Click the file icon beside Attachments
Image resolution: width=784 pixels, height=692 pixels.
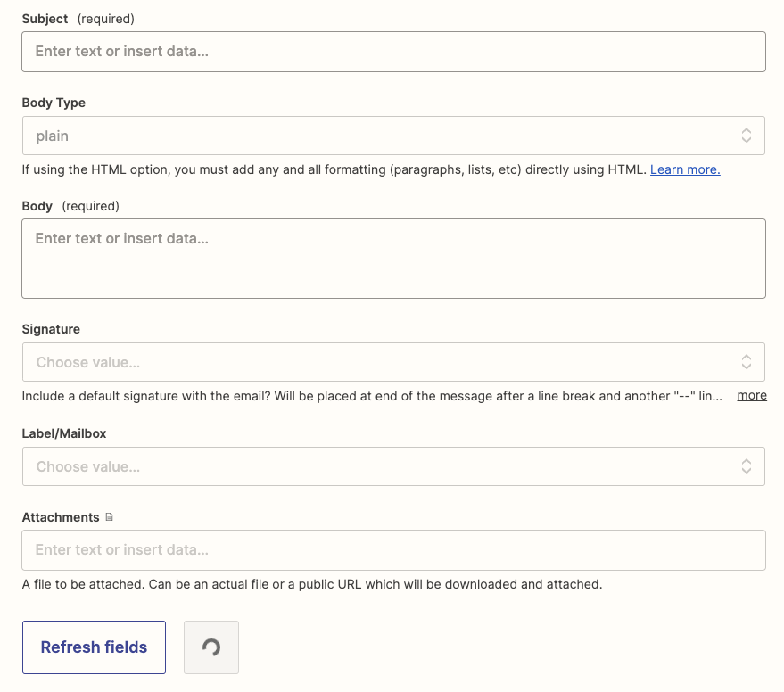pos(110,517)
